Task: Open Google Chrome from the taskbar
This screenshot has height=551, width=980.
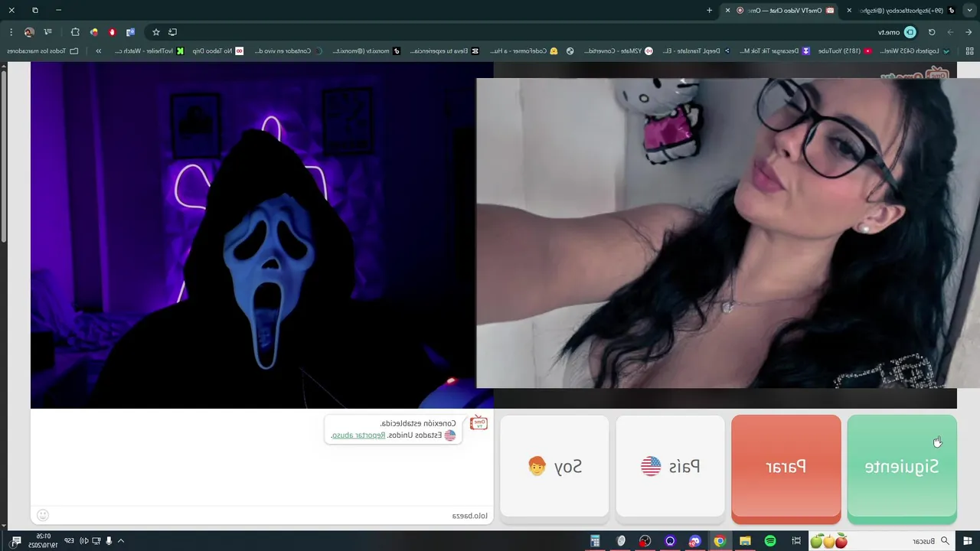Action: (x=720, y=541)
